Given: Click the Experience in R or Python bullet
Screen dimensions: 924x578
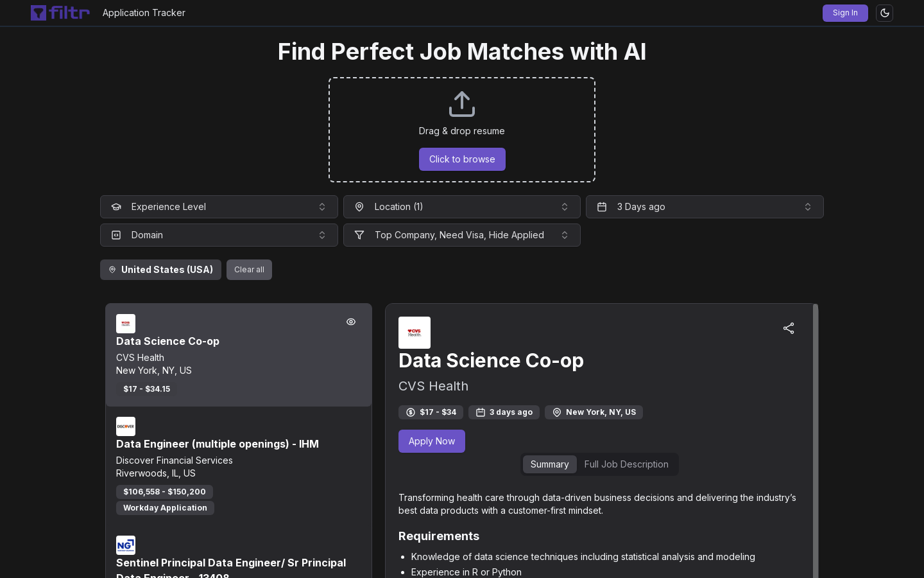Looking at the screenshot, I should pos(466,572).
